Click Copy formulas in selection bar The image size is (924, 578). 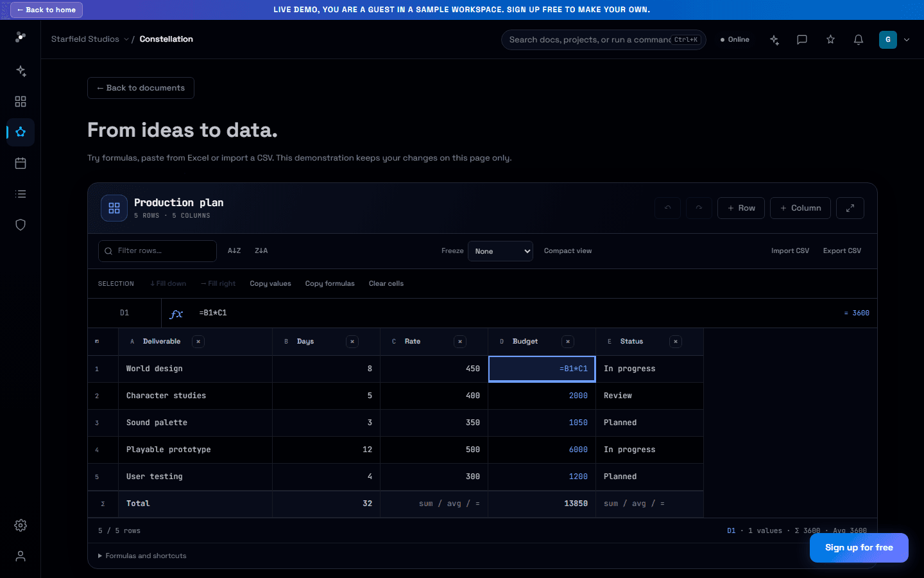point(330,284)
